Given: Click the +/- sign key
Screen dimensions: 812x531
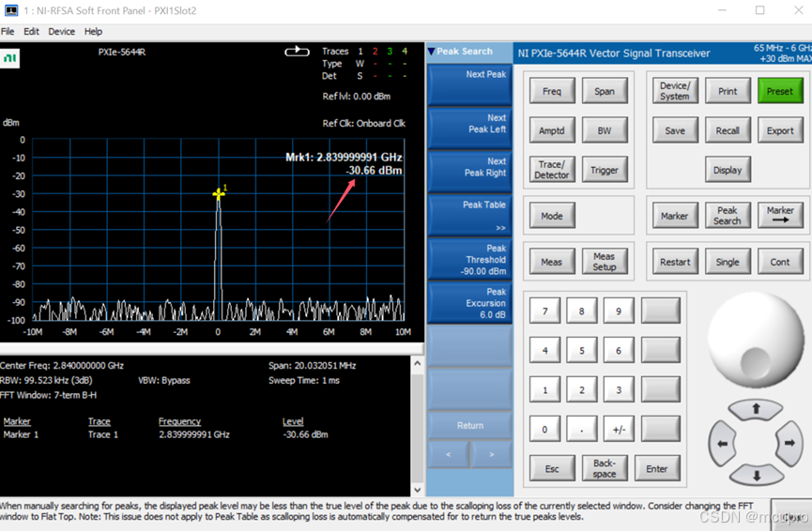Looking at the screenshot, I should [619, 429].
